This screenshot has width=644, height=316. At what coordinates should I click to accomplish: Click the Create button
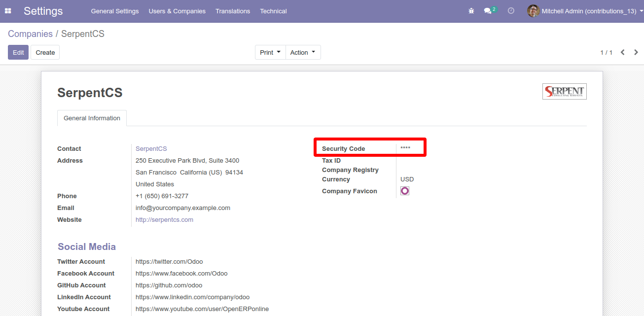tap(45, 52)
